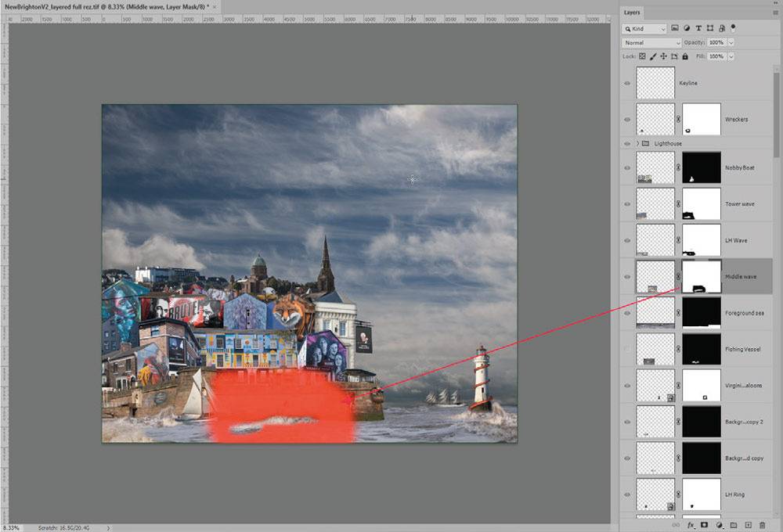The image size is (783, 532).
Task: Select the Foreground sea layer
Action: point(697,313)
